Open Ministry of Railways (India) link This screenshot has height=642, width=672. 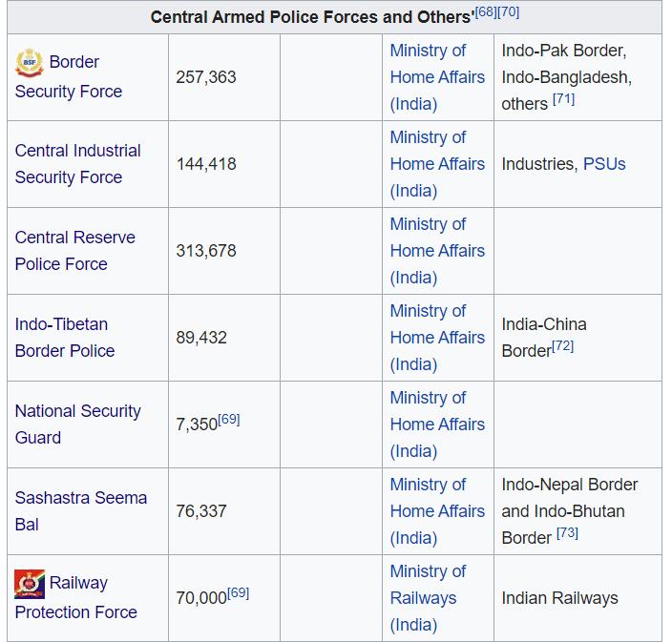pyautogui.click(x=429, y=598)
